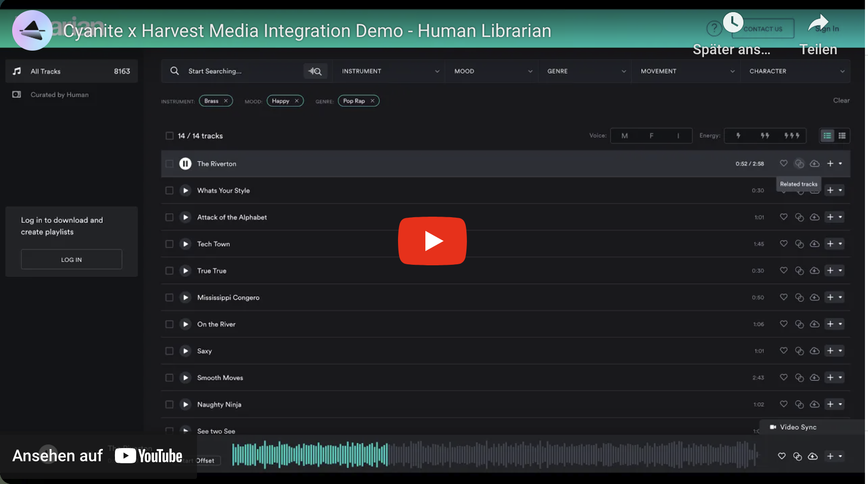The width and height of the screenshot is (868, 484).
Task: Check the box for The Riverton
Action: click(169, 164)
